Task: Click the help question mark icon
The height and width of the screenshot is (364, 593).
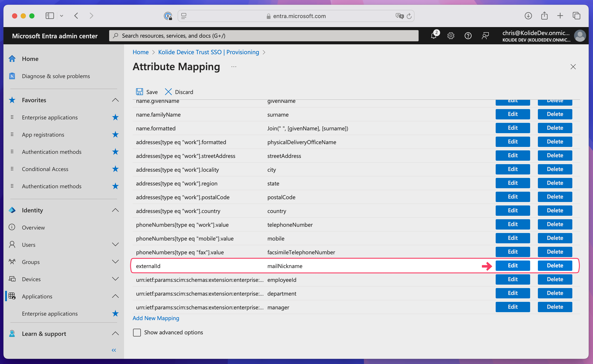Action: [x=468, y=36]
